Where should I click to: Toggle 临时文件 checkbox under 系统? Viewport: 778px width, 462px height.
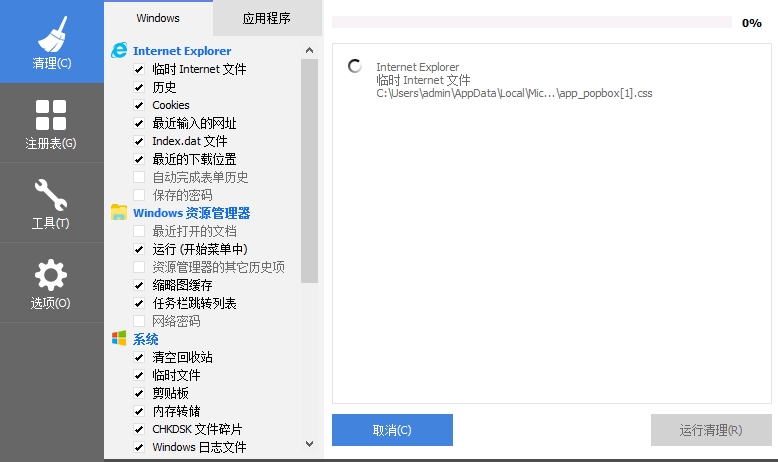click(x=139, y=375)
